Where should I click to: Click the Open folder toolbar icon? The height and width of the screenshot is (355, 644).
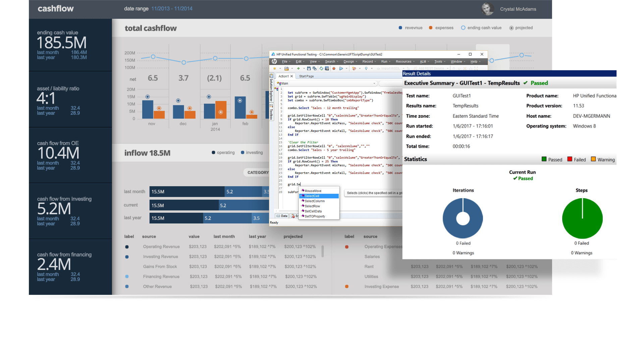coord(286,69)
